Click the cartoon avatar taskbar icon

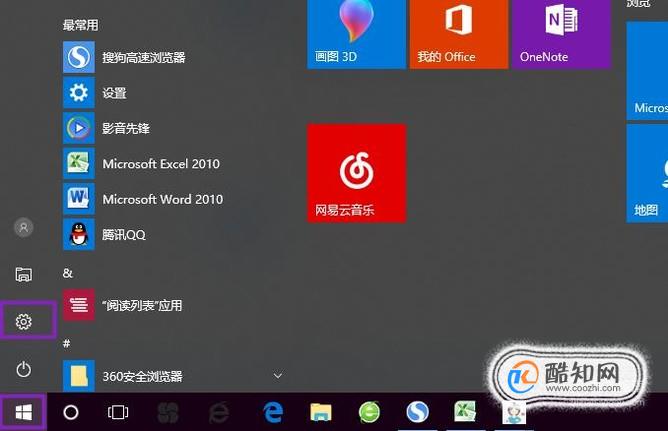coord(514,413)
